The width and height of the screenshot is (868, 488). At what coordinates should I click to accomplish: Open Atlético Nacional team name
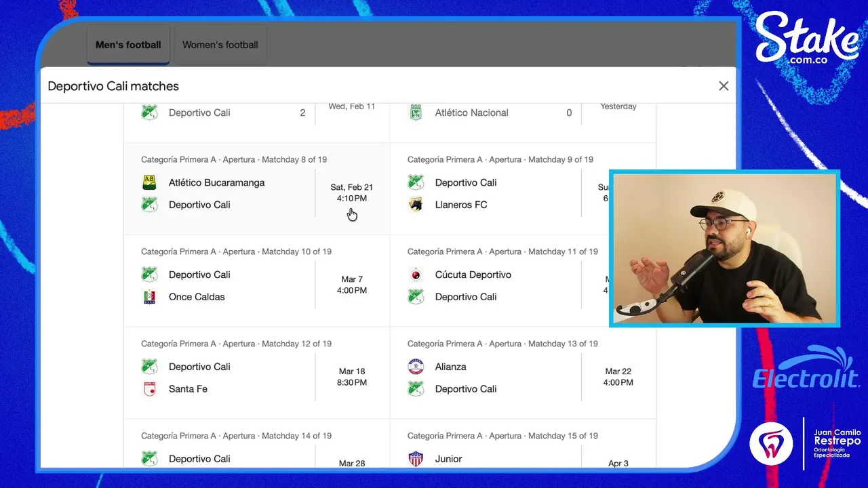coord(472,113)
